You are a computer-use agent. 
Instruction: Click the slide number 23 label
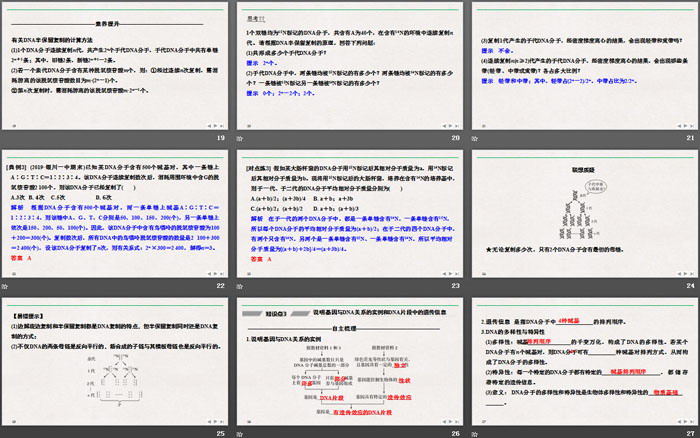[x=454, y=287]
